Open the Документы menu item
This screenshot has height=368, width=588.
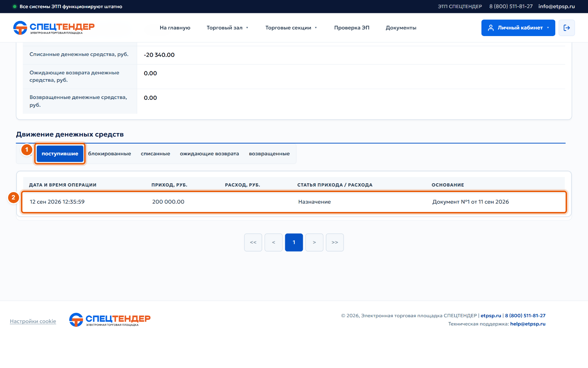click(401, 28)
